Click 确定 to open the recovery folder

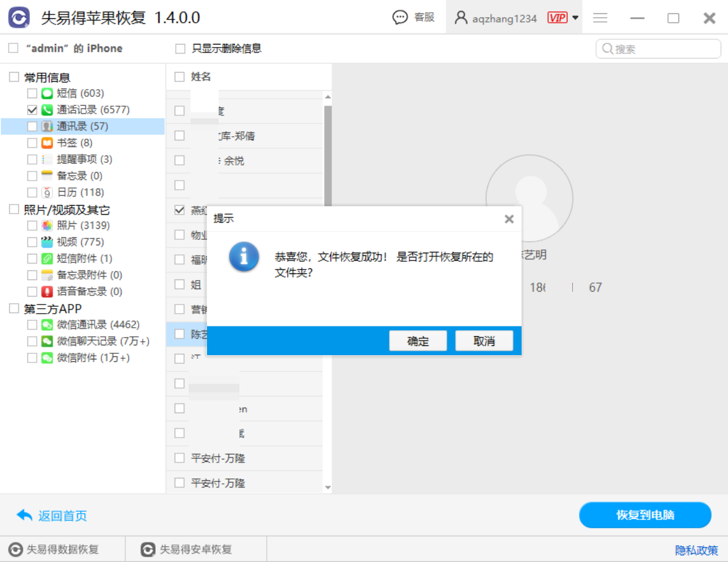tap(418, 340)
